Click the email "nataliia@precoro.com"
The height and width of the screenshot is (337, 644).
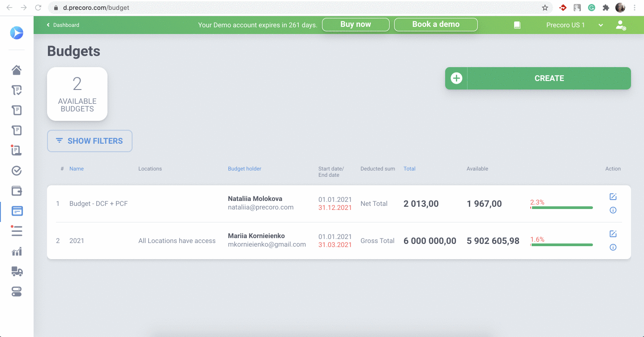[261, 207]
